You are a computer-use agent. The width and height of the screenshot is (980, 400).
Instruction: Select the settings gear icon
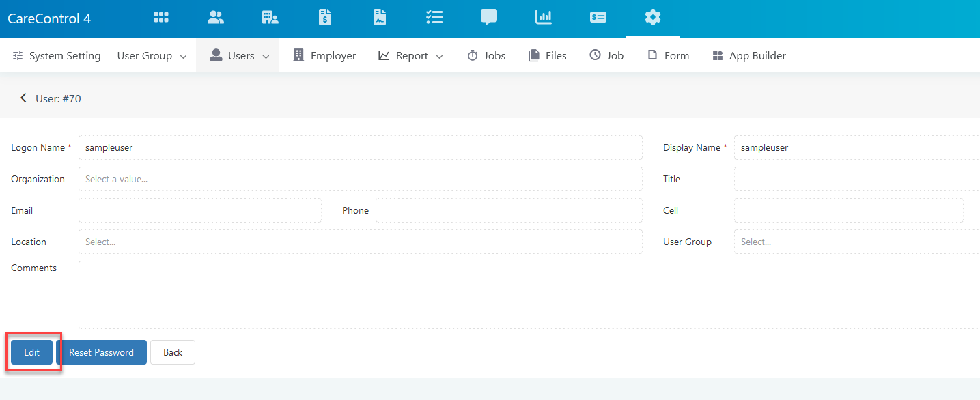[x=653, y=18]
